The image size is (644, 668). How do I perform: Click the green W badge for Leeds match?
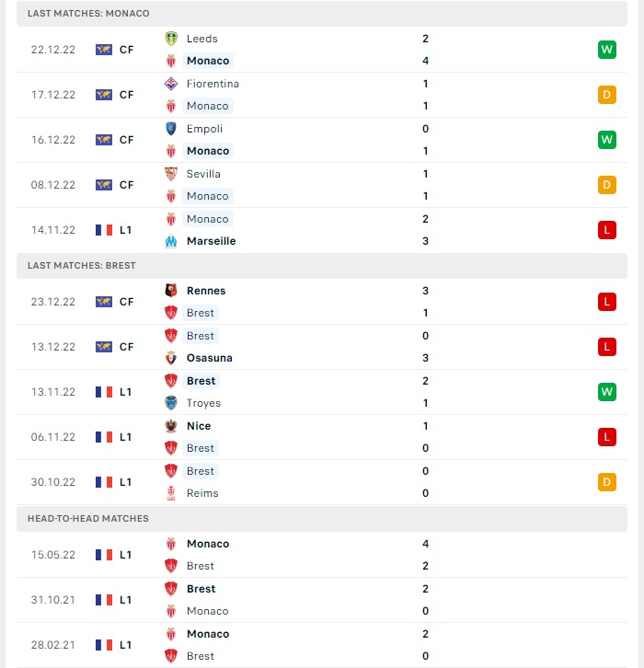[607, 50]
